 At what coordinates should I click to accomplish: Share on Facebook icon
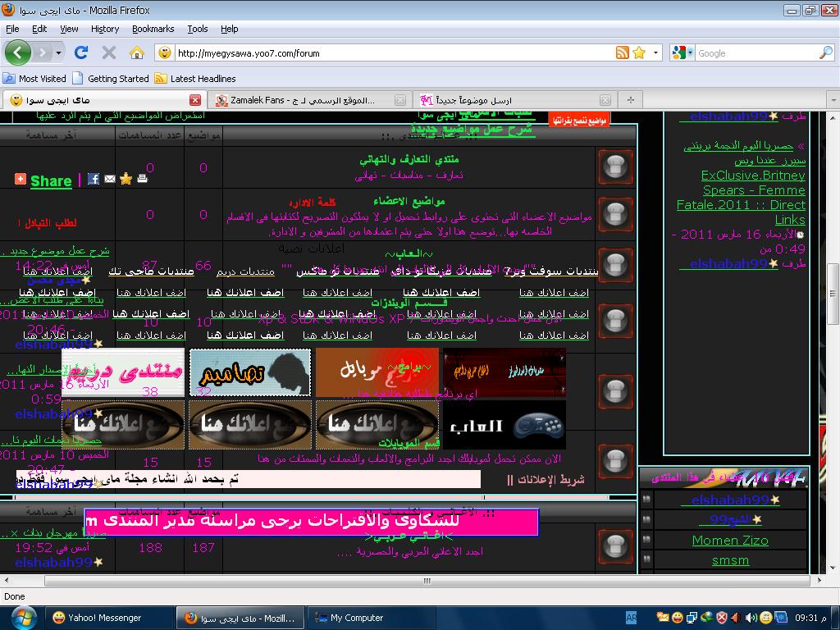[94, 179]
